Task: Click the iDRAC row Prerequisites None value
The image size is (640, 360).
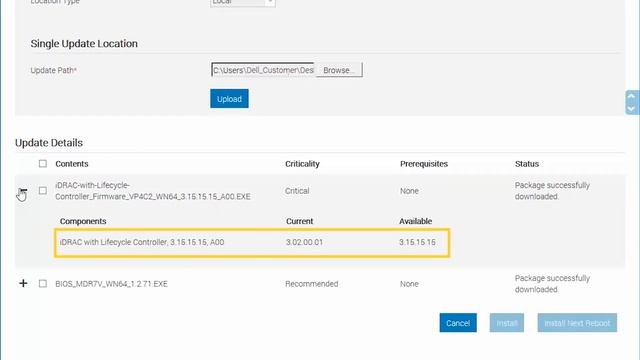Action: click(x=409, y=191)
